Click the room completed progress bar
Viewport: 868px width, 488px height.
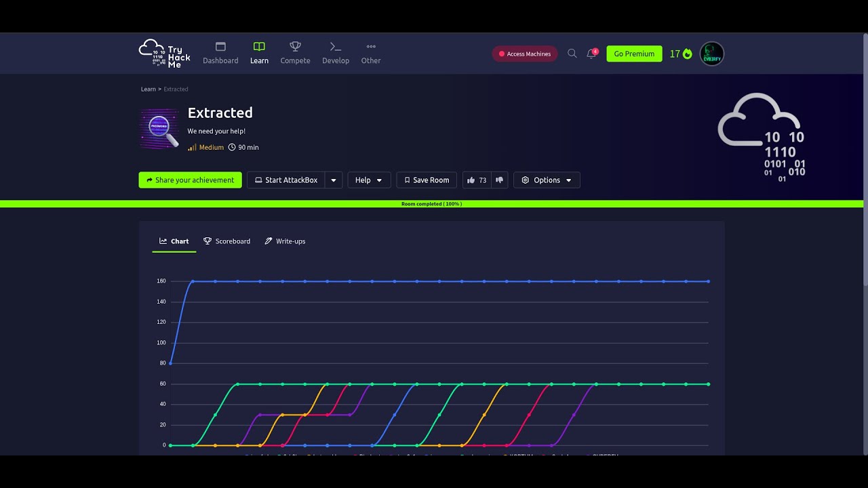tap(431, 204)
